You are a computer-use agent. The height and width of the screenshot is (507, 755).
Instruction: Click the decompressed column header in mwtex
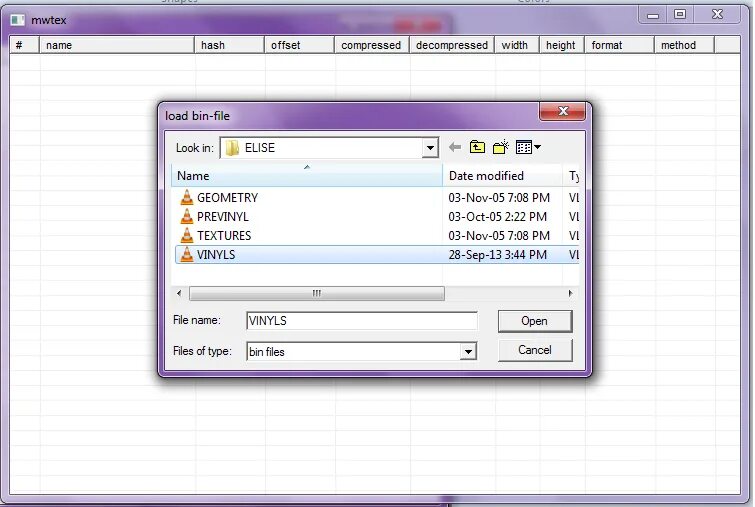coord(452,45)
